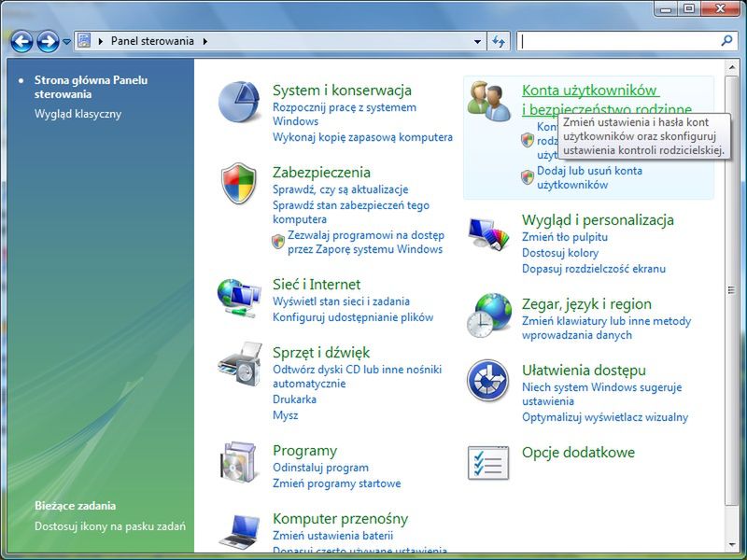Go forward with the Forward arrow button

pyautogui.click(x=49, y=41)
